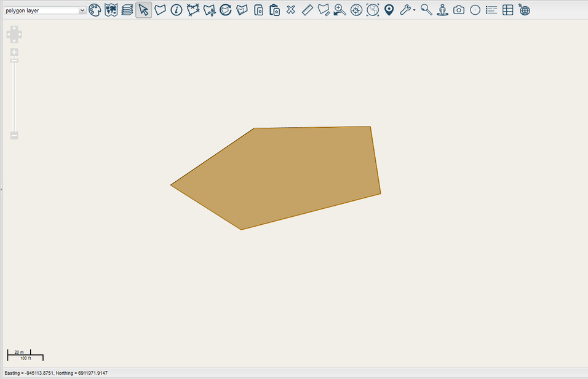The height and width of the screenshot is (379, 588).
Task: Click the location pin marker icon
Action: point(389,10)
